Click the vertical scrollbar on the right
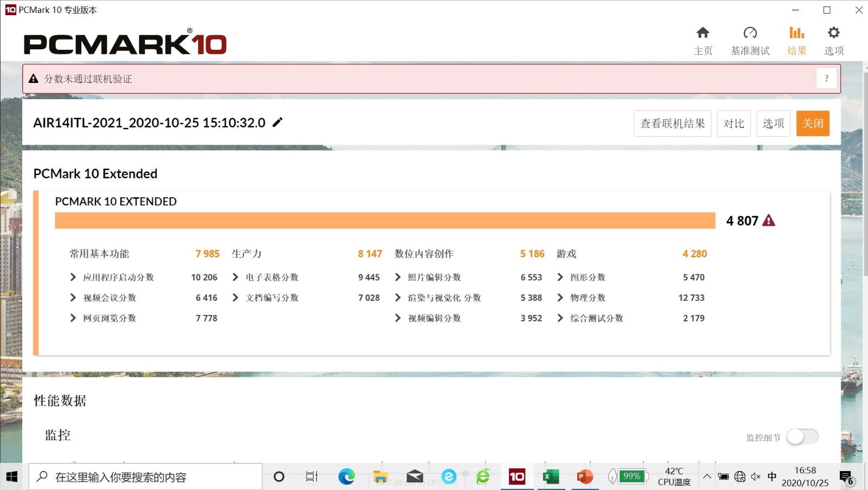Viewport: 868px width, 490px height. (x=865, y=173)
